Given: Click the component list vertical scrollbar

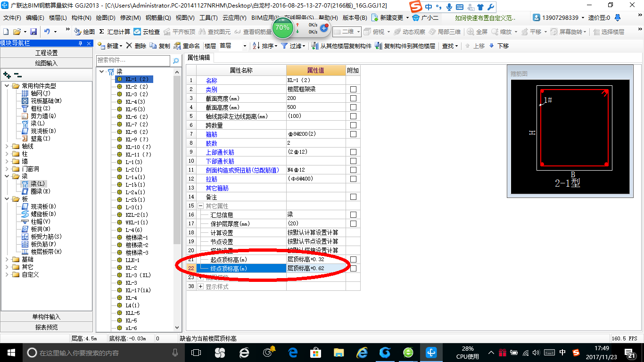Looking at the screenshot, I should click(177, 200).
